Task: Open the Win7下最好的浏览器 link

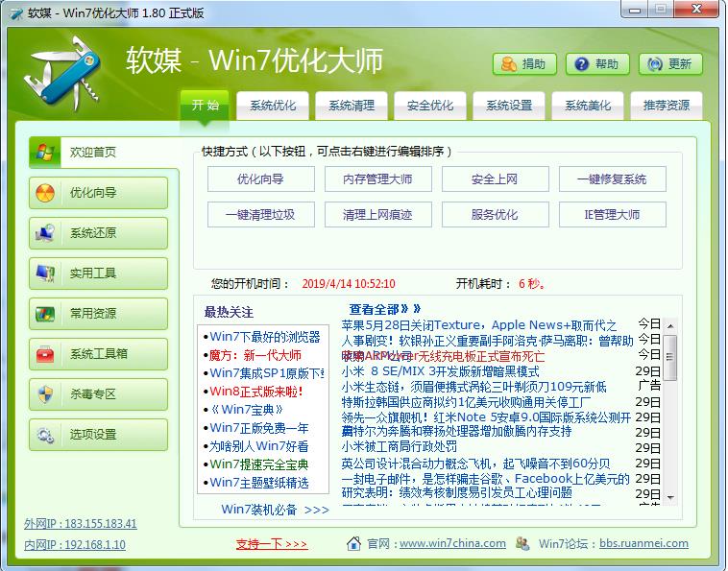Action: tap(265, 337)
